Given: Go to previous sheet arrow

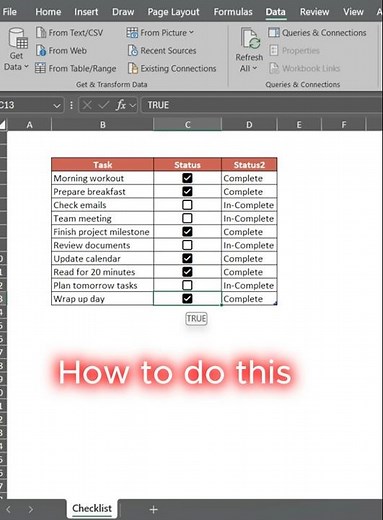Looking at the screenshot, I should pos(9,509).
